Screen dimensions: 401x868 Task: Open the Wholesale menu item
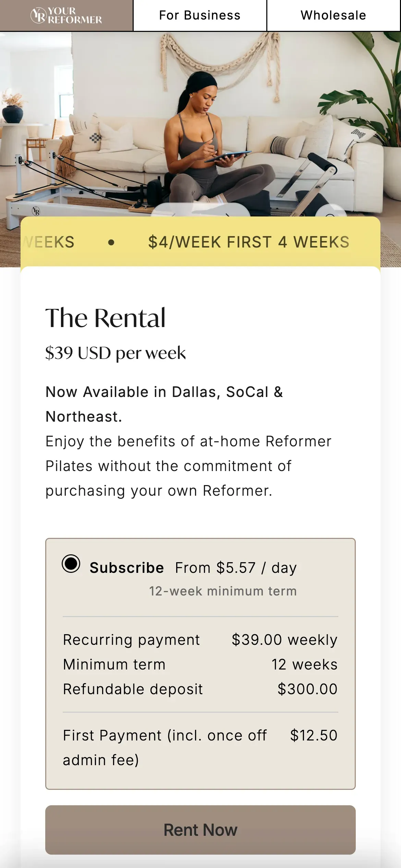coord(333,15)
